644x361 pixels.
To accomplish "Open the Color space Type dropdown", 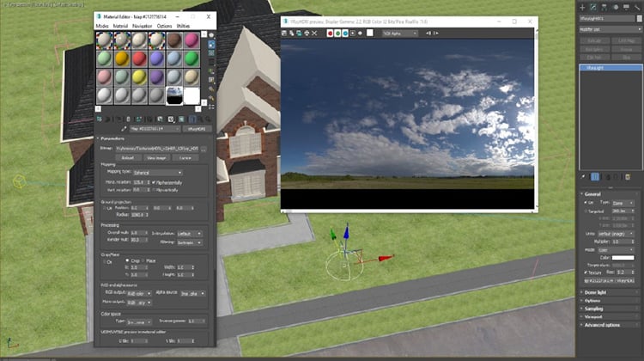I will (x=139, y=322).
